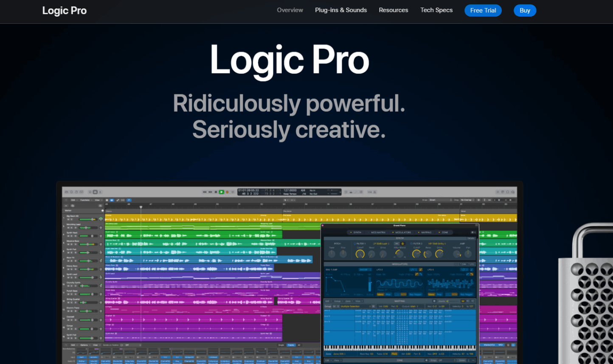
Task: Go to Plug-ins & Sounds
Action: tap(341, 10)
